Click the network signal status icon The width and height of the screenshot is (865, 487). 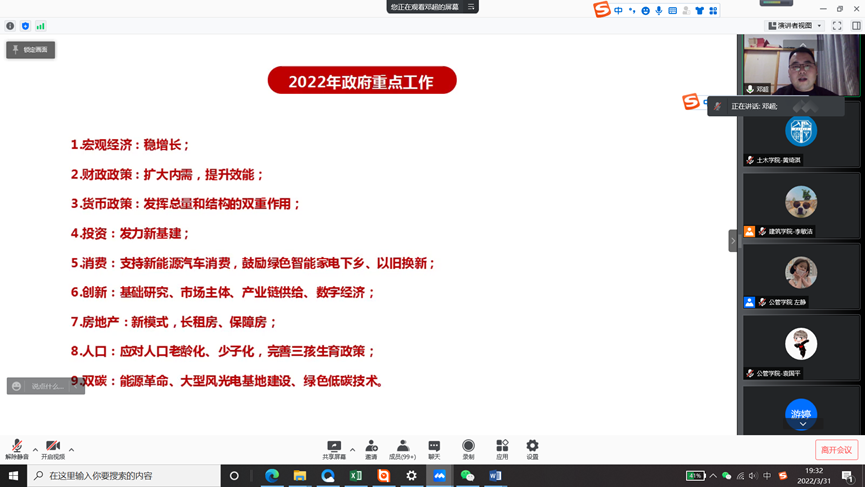coord(41,26)
